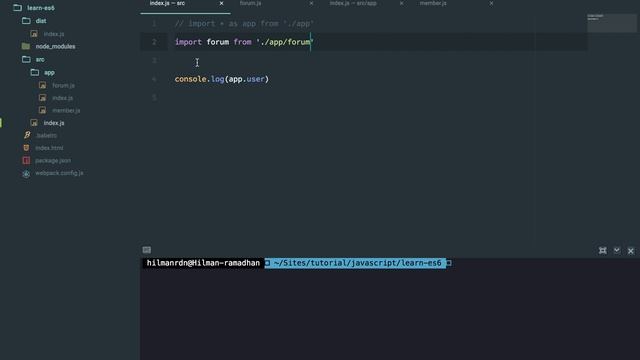Switch to the 'index.js — src' tab
The height and width of the screenshot is (360, 640).
167,3
